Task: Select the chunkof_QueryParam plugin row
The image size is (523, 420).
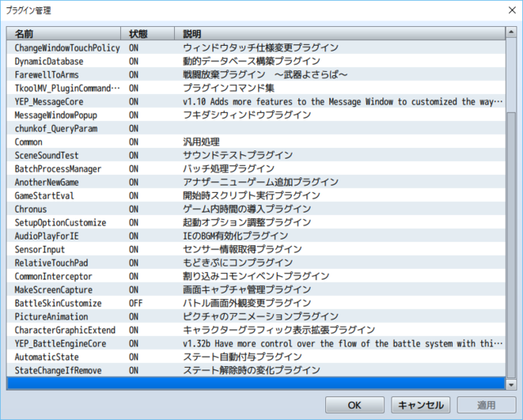Action: point(256,128)
